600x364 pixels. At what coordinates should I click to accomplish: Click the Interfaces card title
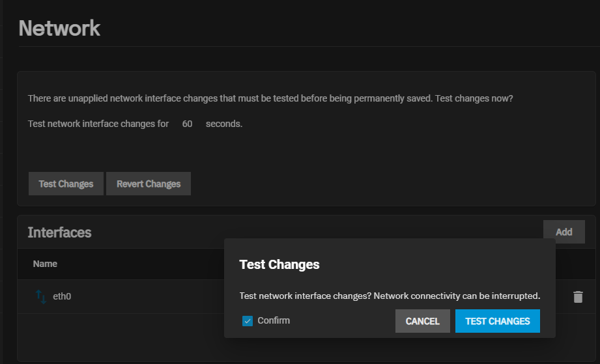[x=59, y=232]
